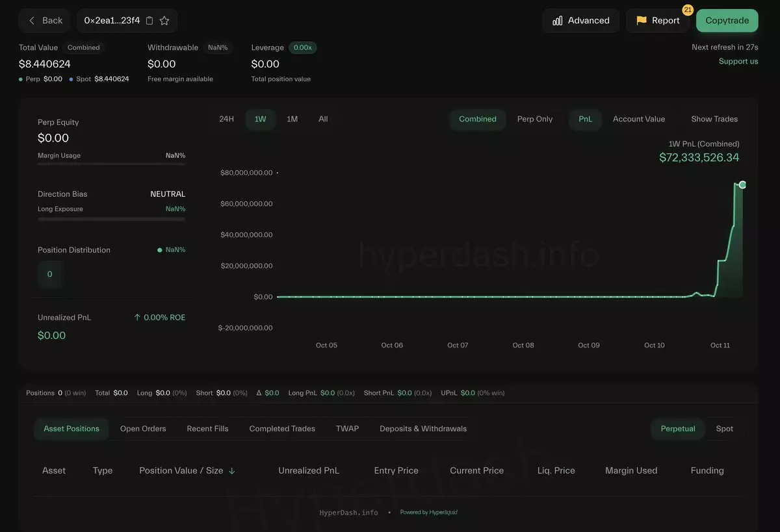Click the green data point at chart end
The image size is (780, 532).
742,185
